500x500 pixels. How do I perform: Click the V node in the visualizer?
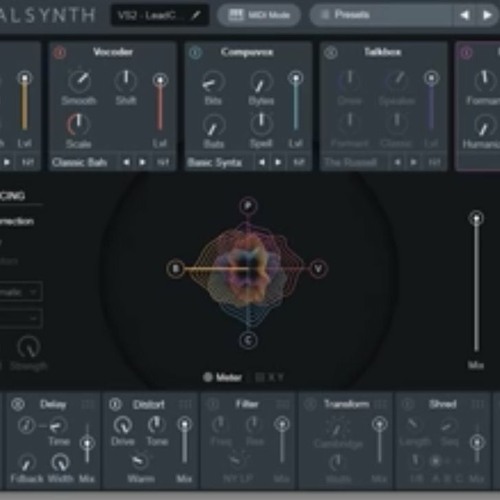point(318,269)
